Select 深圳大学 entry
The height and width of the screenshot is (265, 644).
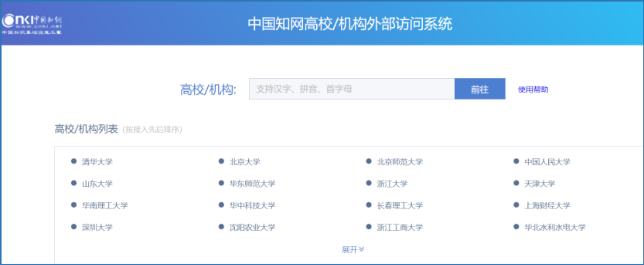pyautogui.click(x=97, y=227)
